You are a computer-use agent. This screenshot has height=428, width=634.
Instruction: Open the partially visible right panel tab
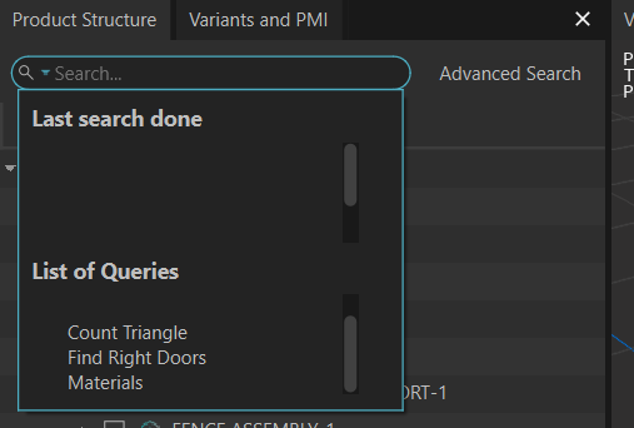pyautogui.click(x=626, y=20)
